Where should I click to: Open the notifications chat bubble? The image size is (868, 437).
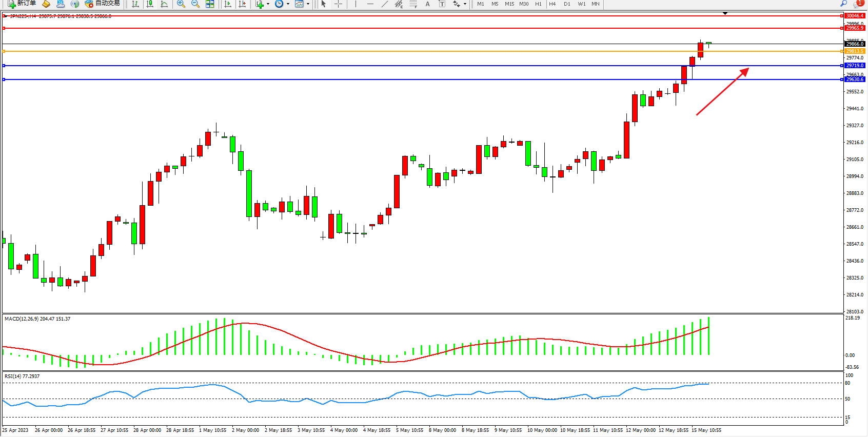pos(859,4)
